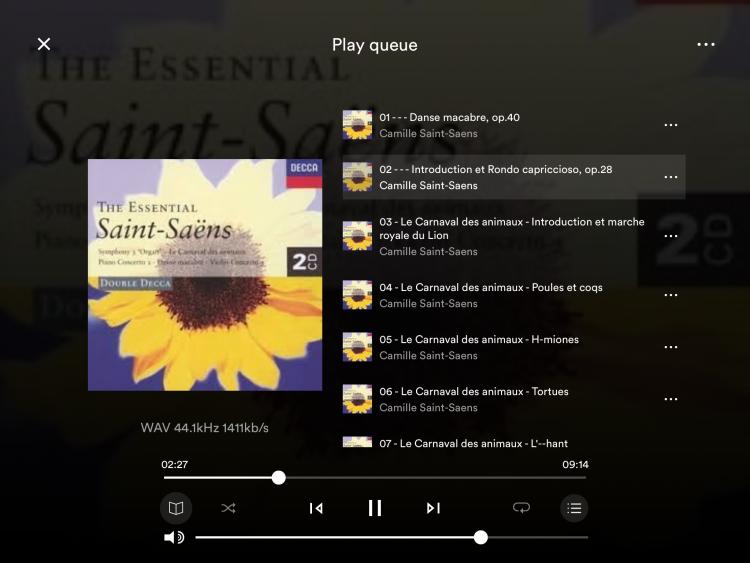Click Camille Saint-Saens under track 02

(429, 186)
